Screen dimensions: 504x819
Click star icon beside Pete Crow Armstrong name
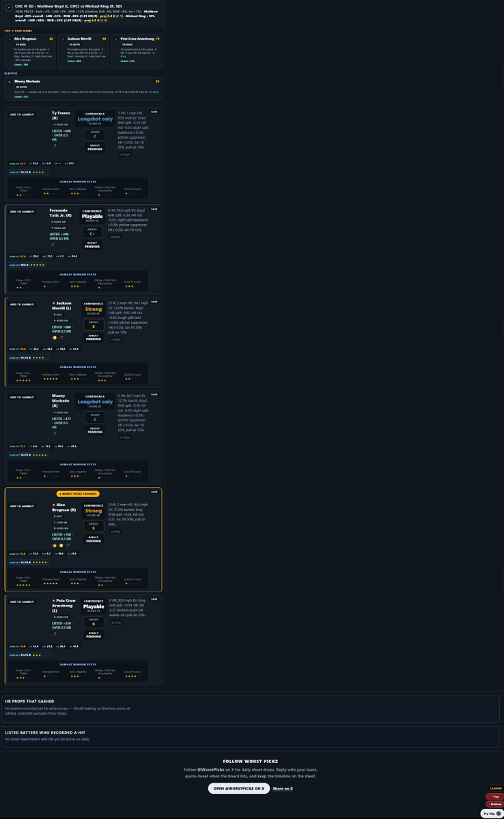click(54, 600)
